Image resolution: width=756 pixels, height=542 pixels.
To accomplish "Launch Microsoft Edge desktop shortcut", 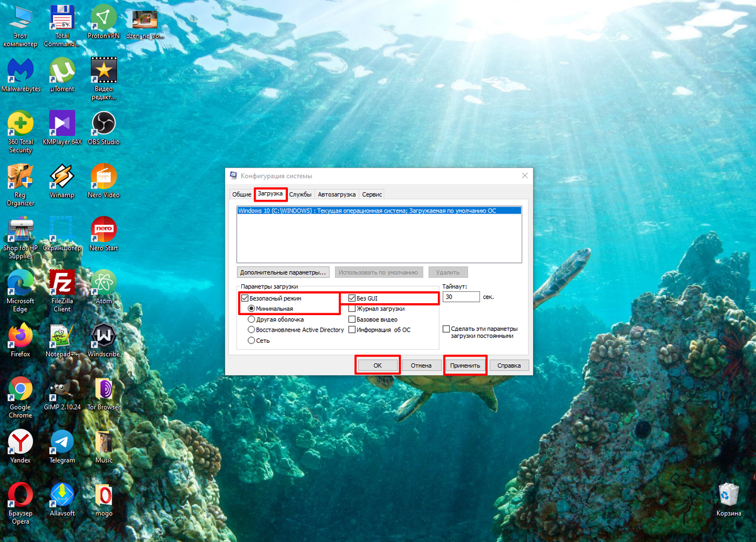I will click(20, 291).
